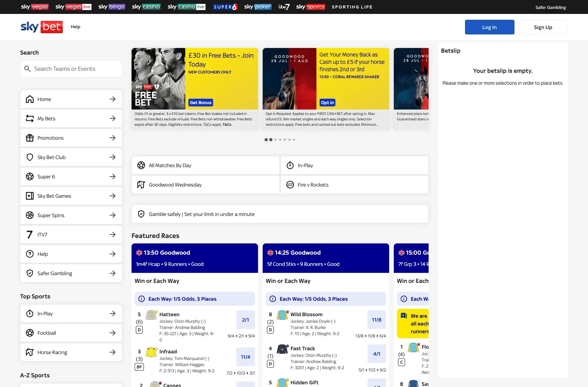Screen dimensions: 588x387
Task: Click the arrow on ITV7 sidebar row
Action: [x=113, y=235]
